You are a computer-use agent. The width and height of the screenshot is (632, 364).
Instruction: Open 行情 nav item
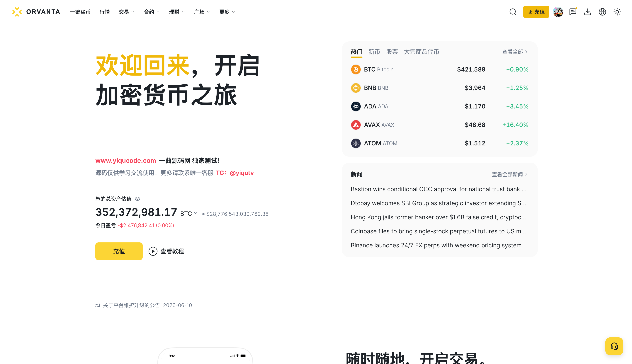click(104, 12)
